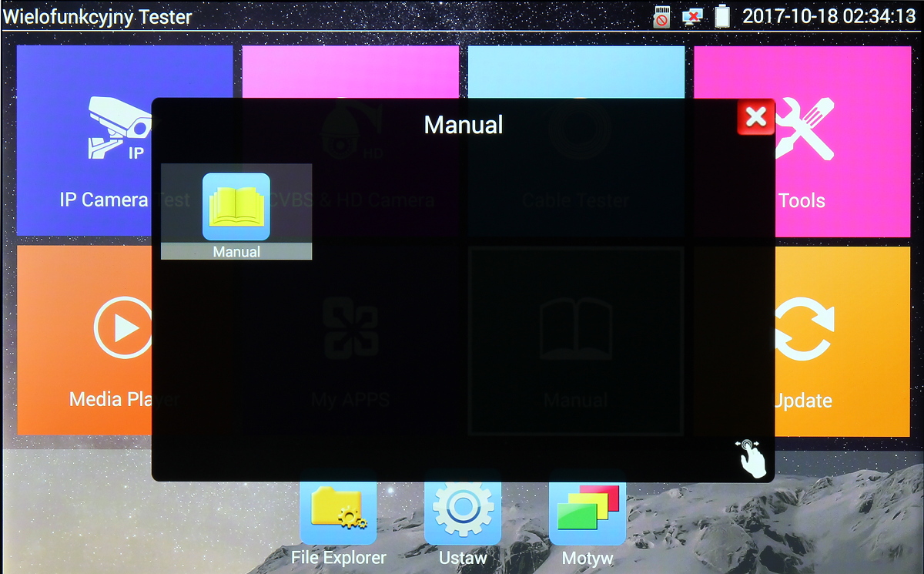
Task: Open the yellow Manual book app
Action: point(236,211)
